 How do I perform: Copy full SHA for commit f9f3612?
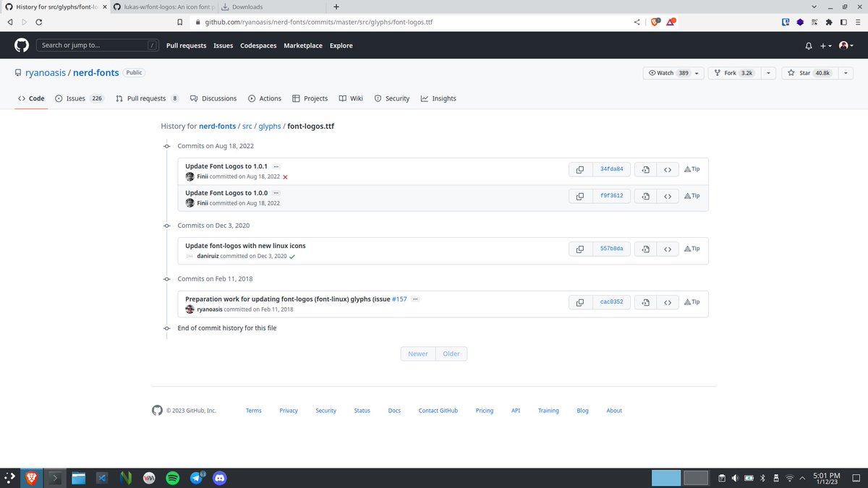point(580,196)
